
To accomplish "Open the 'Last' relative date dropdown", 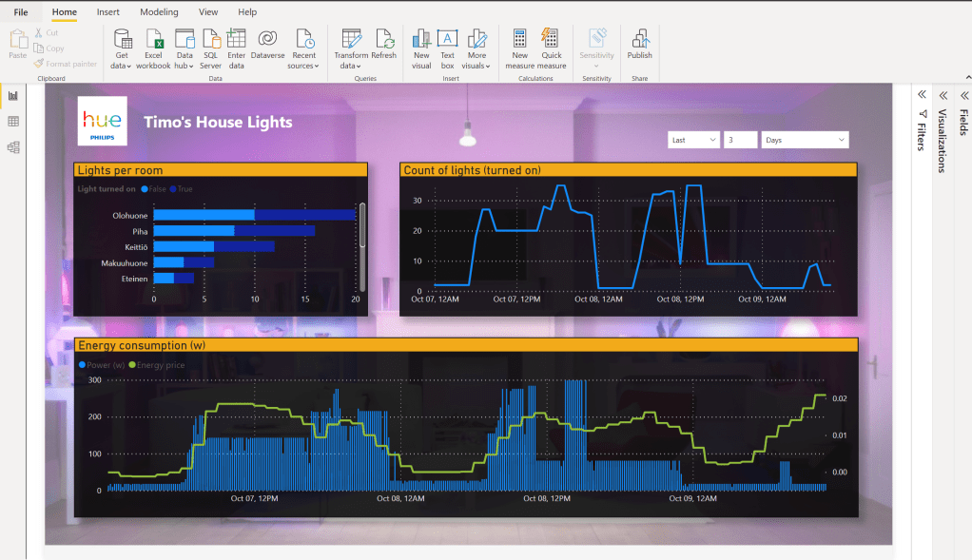I will pos(692,140).
